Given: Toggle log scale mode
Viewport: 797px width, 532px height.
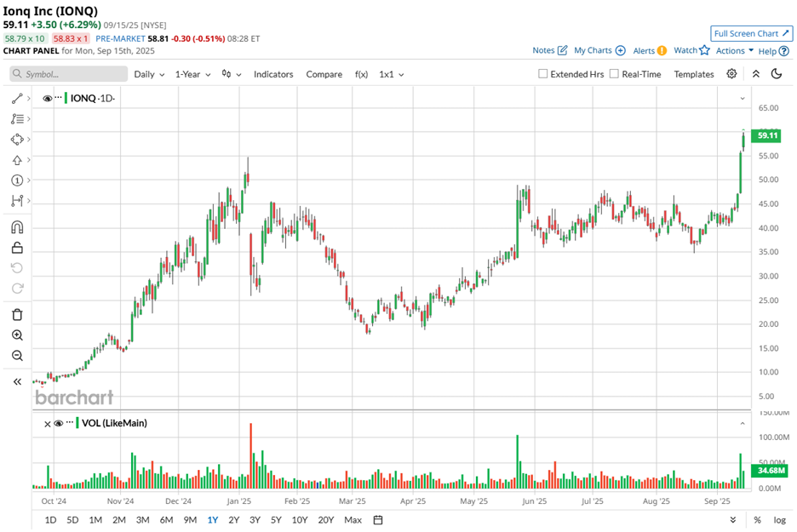Looking at the screenshot, I should [x=779, y=520].
